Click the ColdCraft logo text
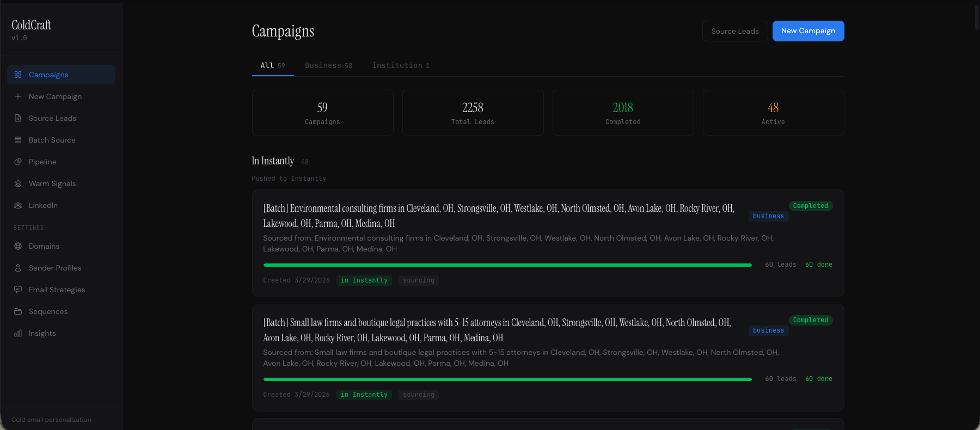The width and height of the screenshot is (980, 430). [x=31, y=25]
